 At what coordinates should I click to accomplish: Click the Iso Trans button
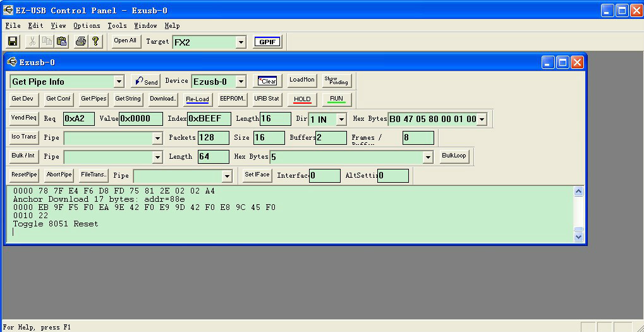pos(24,137)
